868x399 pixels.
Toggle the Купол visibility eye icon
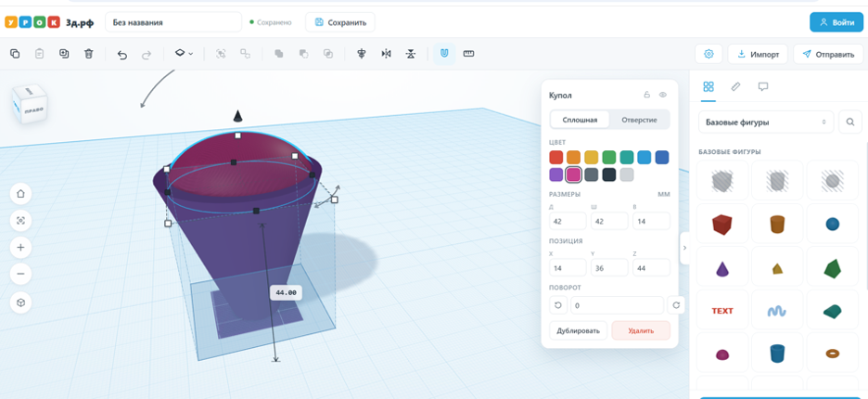click(x=663, y=95)
